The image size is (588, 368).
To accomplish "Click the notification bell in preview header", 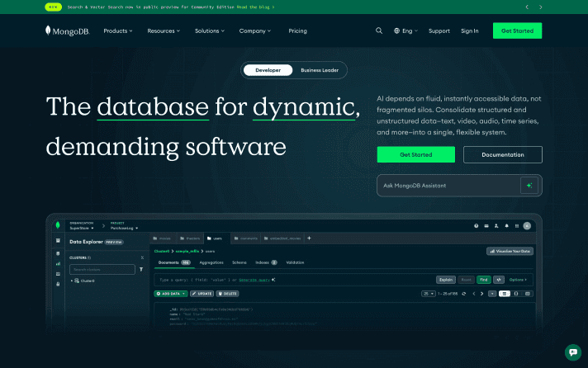I will pyautogui.click(x=506, y=226).
